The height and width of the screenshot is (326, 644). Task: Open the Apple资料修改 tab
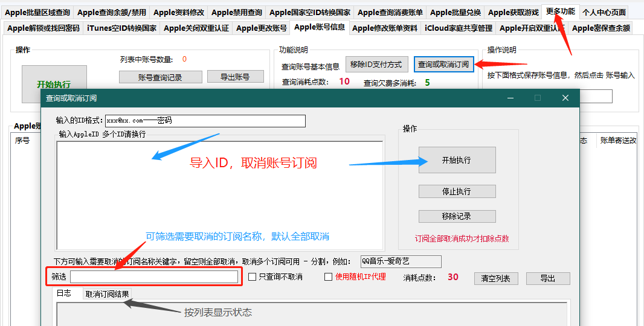tap(179, 13)
